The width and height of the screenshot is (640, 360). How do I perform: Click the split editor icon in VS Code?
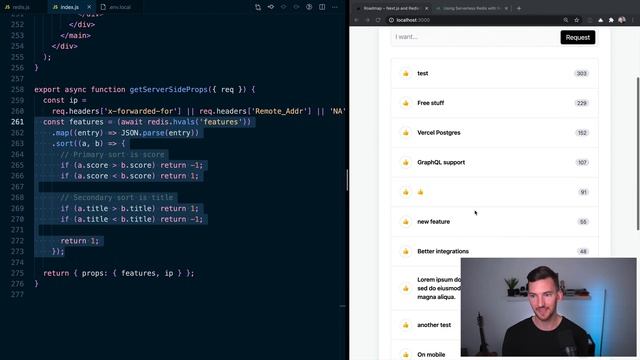pyautogui.click(x=322, y=7)
